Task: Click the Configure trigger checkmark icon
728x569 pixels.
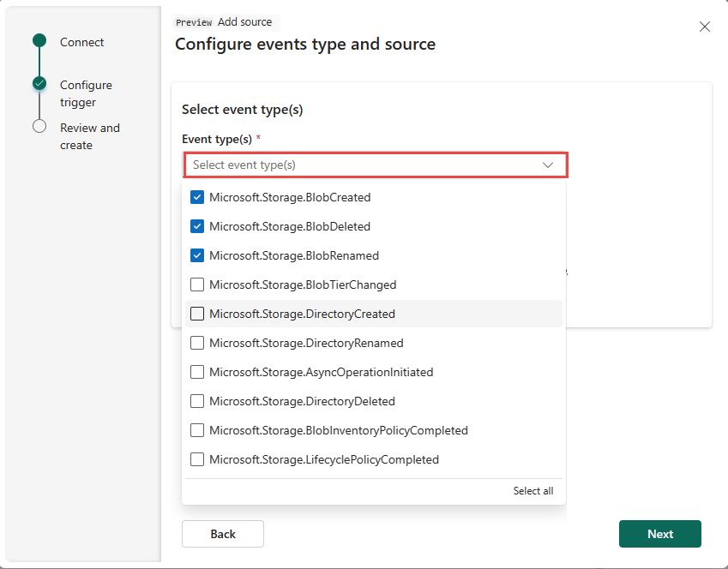Action: (x=39, y=83)
